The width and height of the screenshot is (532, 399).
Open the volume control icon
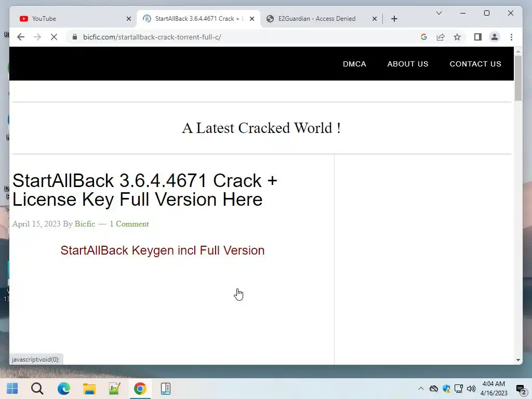tap(471, 389)
